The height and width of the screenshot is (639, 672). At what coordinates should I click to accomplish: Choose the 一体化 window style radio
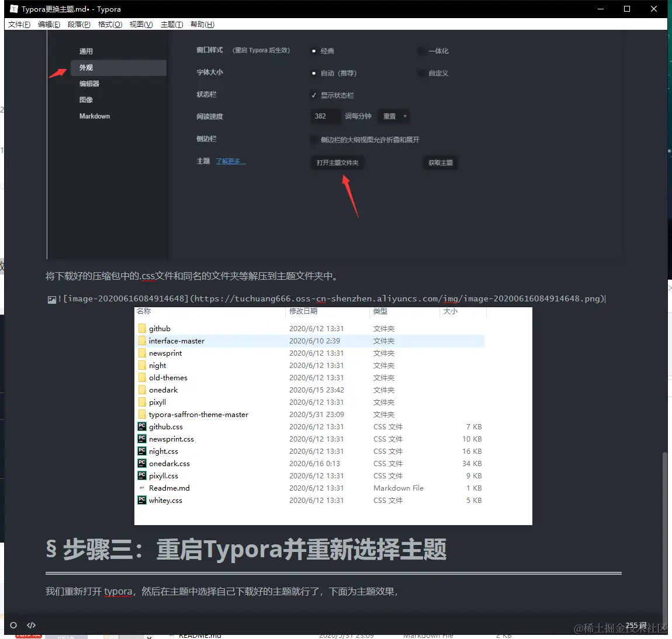[x=421, y=51]
